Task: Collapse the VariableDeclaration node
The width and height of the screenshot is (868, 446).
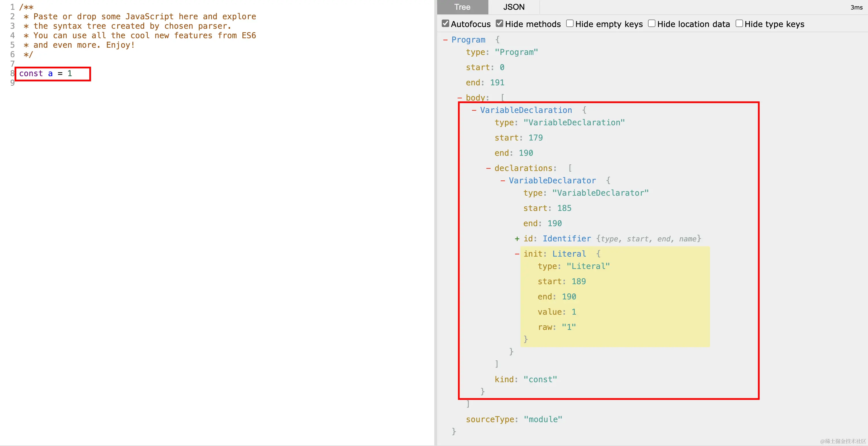Action: point(474,110)
